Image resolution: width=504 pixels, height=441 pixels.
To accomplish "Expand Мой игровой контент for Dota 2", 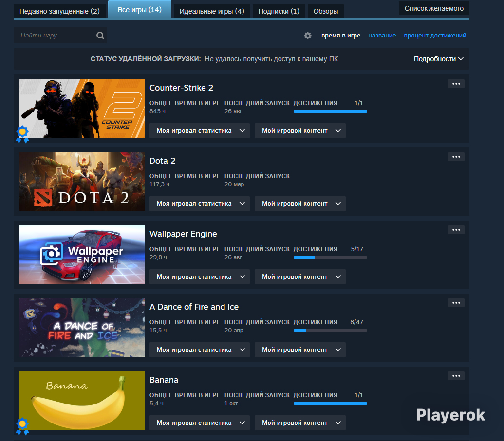I will [300, 203].
